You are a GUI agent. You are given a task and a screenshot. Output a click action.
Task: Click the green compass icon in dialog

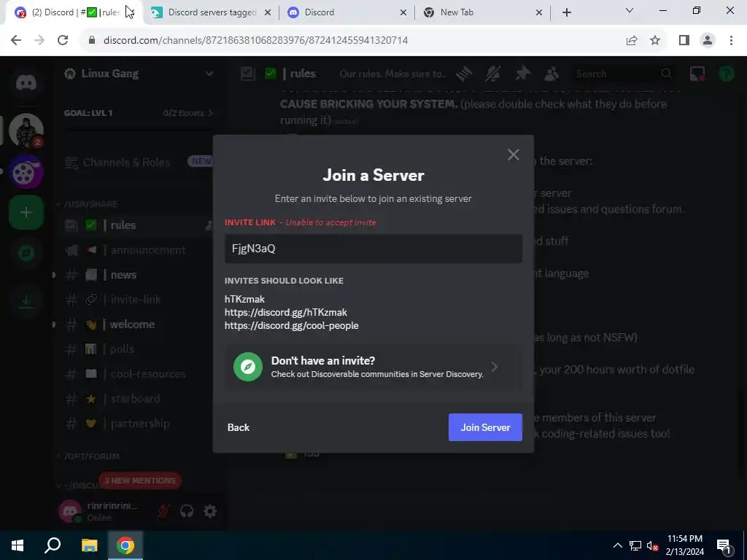tap(248, 367)
